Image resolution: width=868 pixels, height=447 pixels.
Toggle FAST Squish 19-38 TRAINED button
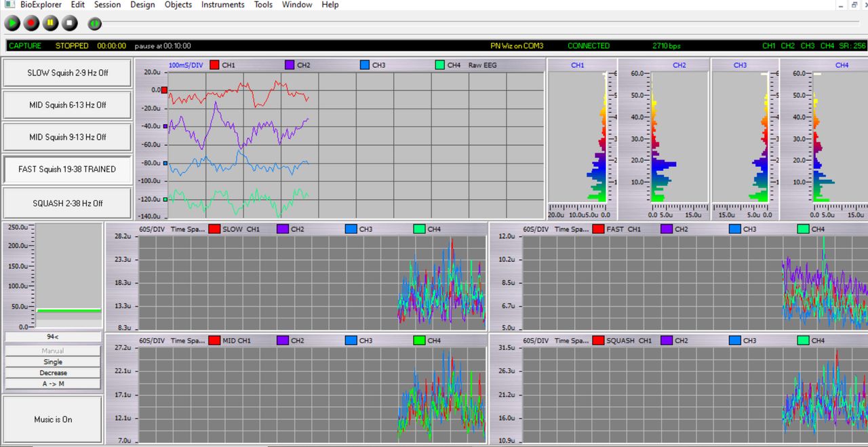point(67,170)
